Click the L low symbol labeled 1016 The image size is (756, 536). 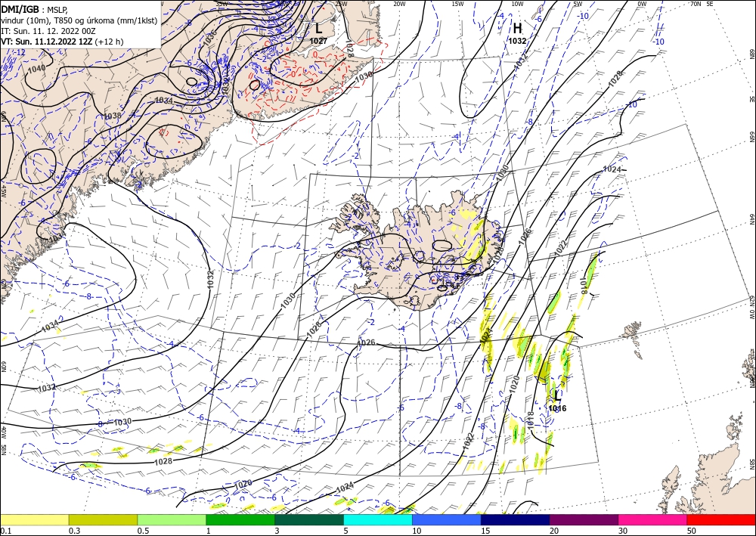[557, 396]
